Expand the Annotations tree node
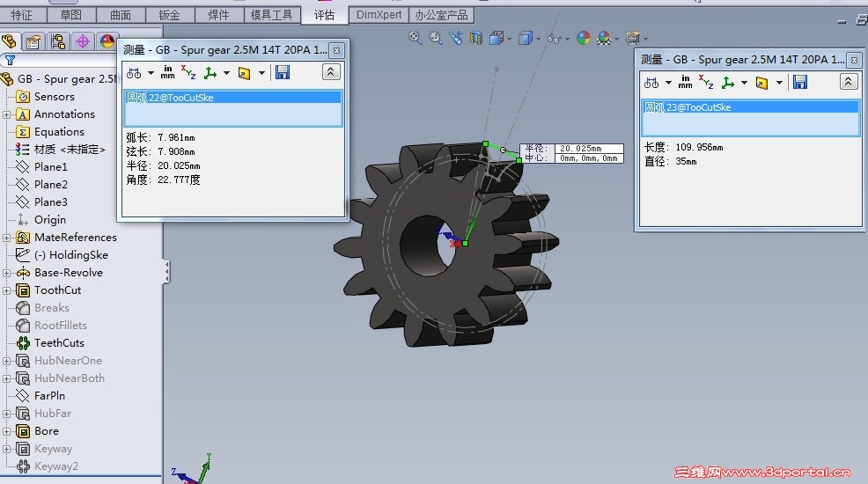 coord(7,114)
